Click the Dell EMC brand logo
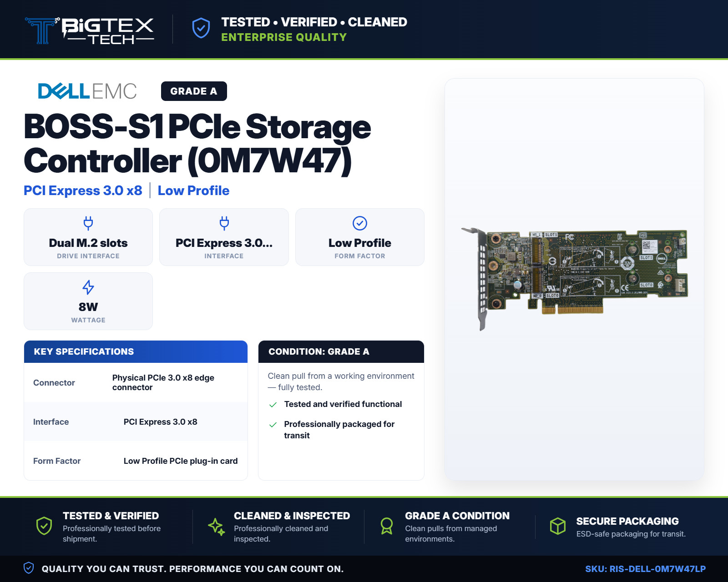Viewport: 728px width, 582px height. [87, 91]
